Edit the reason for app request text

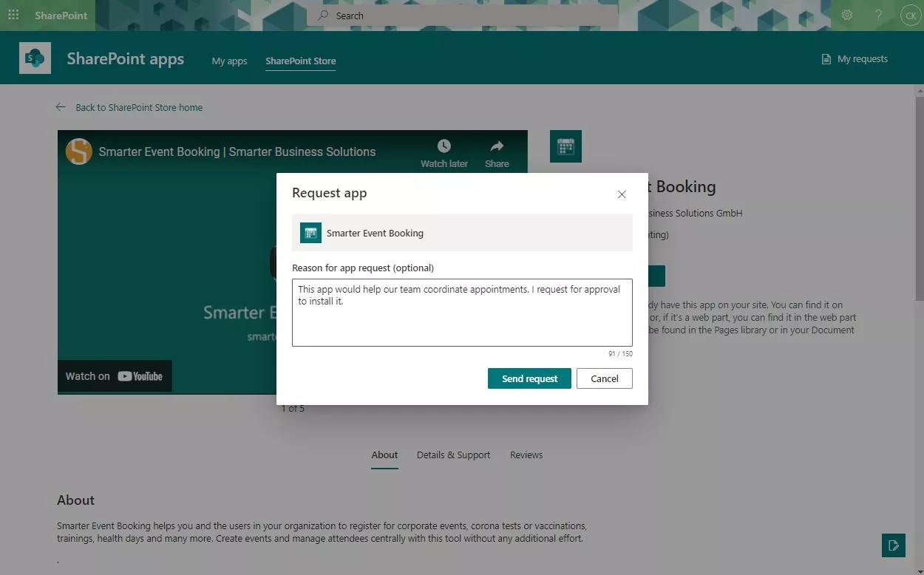(x=461, y=312)
